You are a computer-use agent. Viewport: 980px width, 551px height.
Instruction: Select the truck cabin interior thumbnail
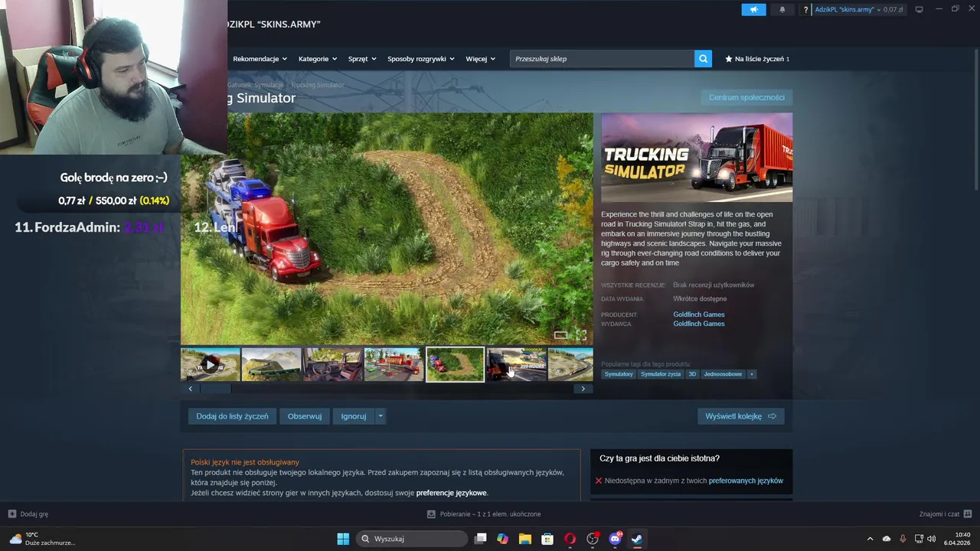(x=332, y=364)
